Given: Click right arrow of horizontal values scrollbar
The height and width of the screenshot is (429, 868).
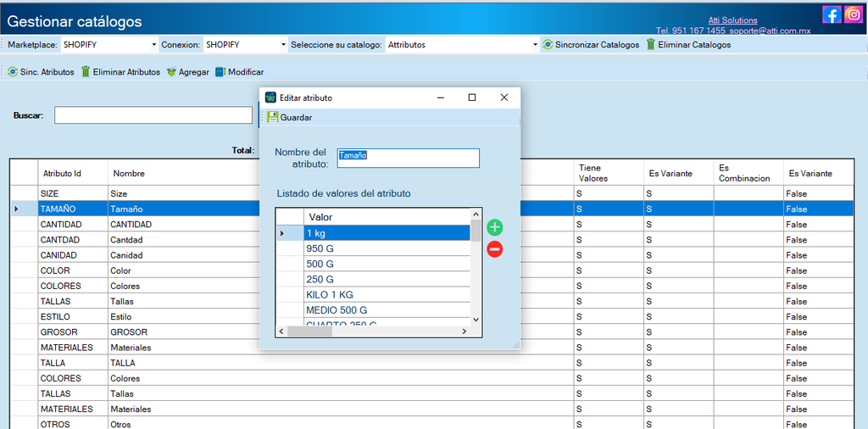Looking at the screenshot, I should coord(464,331).
